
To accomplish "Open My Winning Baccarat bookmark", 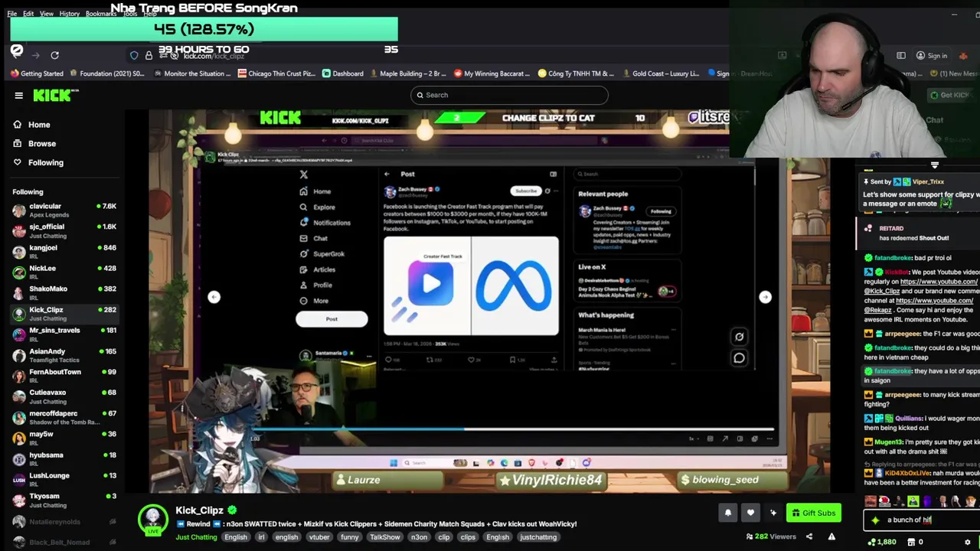I will (492, 73).
